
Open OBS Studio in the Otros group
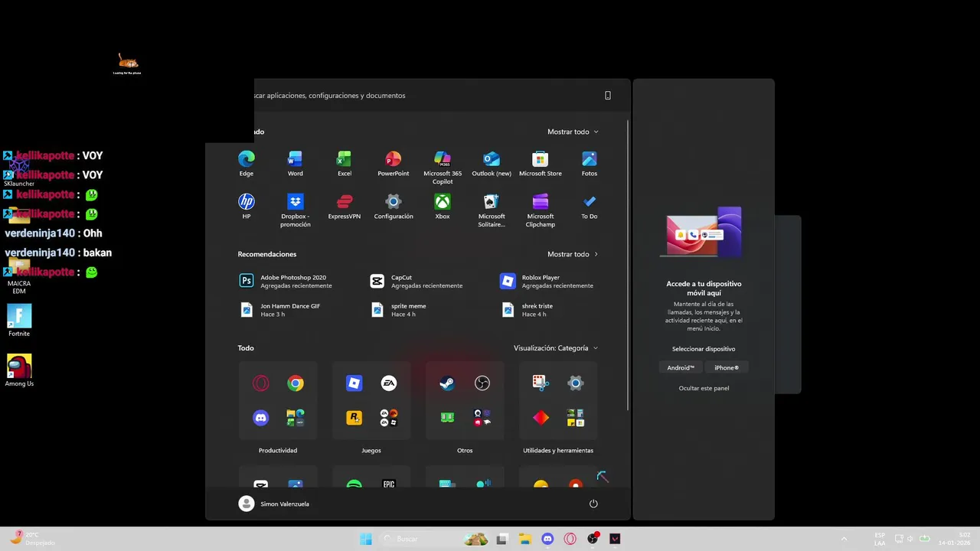pyautogui.click(x=482, y=383)
